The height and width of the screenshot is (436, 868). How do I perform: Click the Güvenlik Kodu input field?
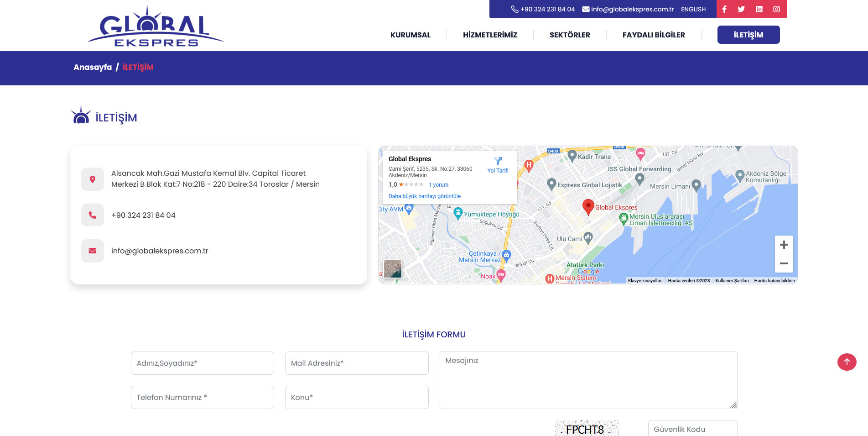coord(692,428)
